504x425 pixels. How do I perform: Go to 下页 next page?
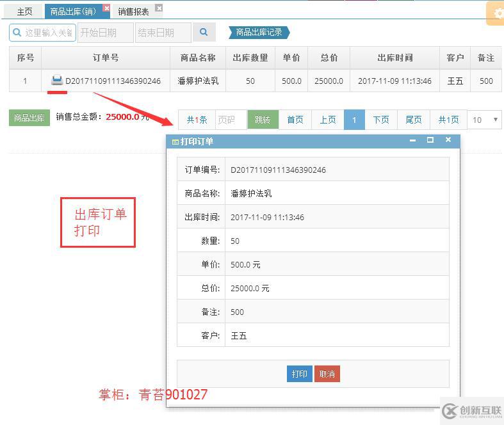381,120
